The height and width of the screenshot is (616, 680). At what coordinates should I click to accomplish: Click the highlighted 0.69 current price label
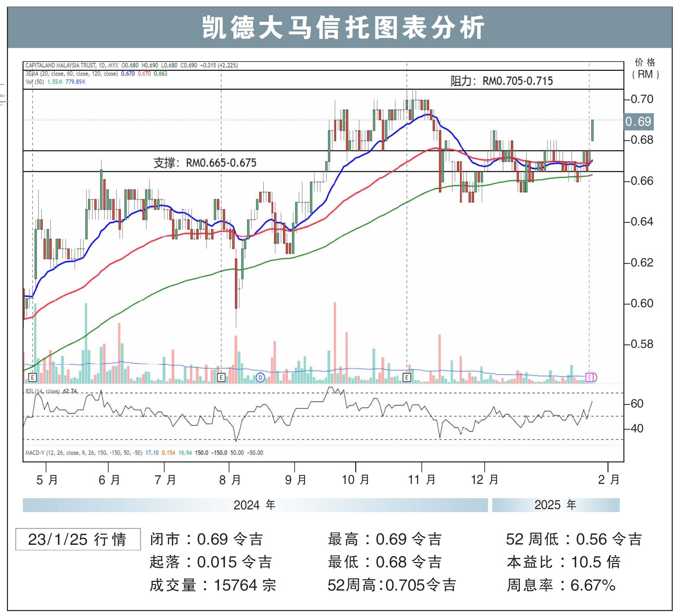(x=639, y=121)
